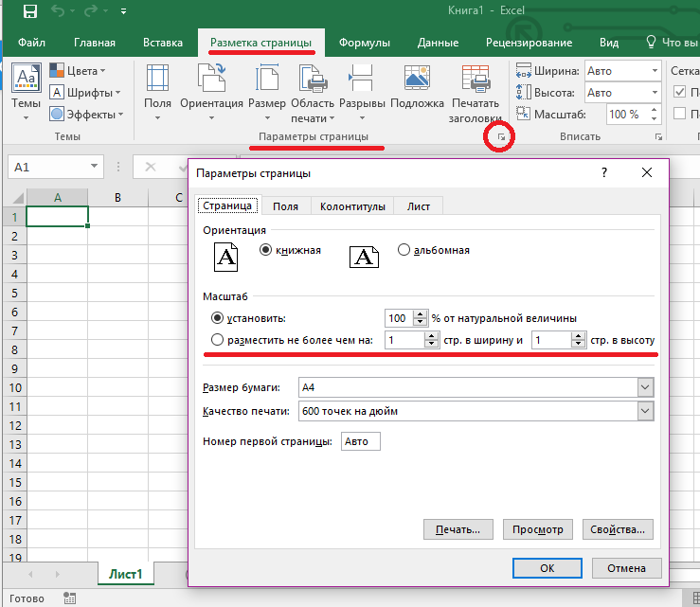This screenshot has height=607, width=700.
Task: Select the Лист1 sheet tab
Action: click(125, 574)
